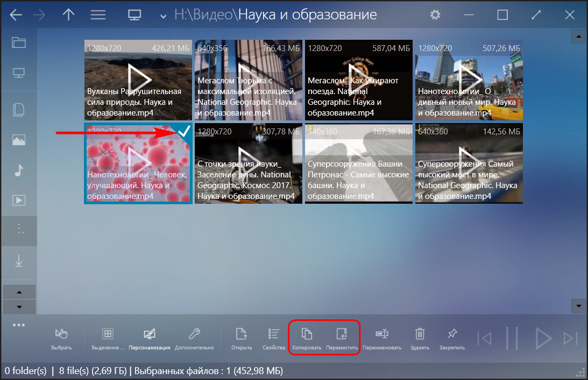Click Открыть to open file
Viewport: 588px width, 380px height.
[x=242, y=339]
